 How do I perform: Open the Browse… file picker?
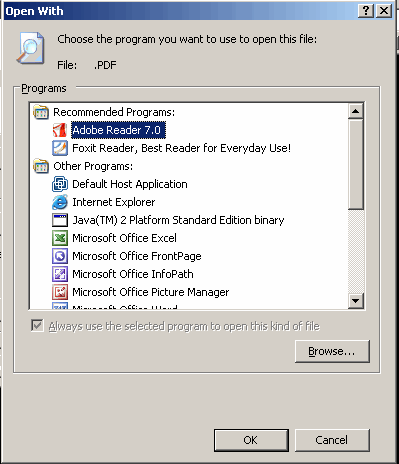pyautogui.click(x=332, y=351)
